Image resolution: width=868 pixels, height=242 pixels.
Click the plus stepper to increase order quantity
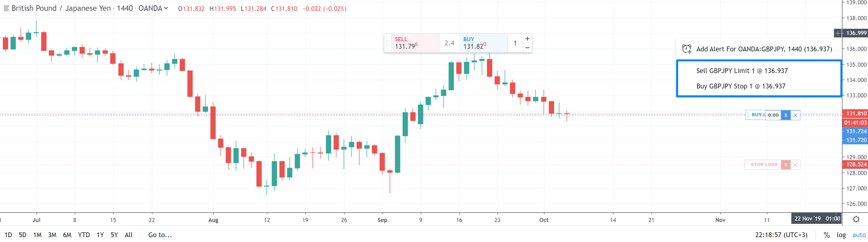[x=527, y=38]
